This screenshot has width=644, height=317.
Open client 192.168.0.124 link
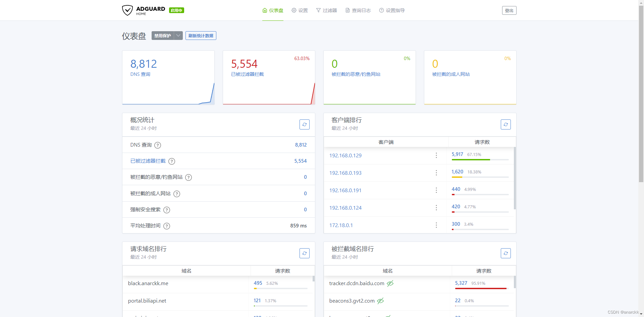click(x=345, y=208)
